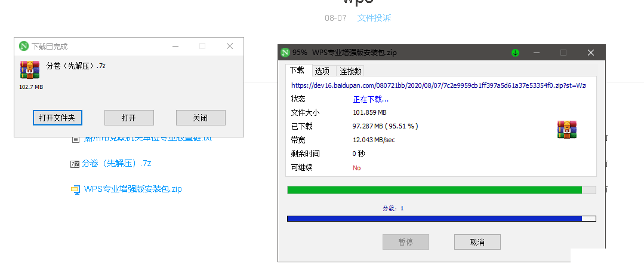The height and width of the screenshot is (279, 644).
Task: Click the 12.043 MB/sec bandwidth value
Action: click(374, 140)
